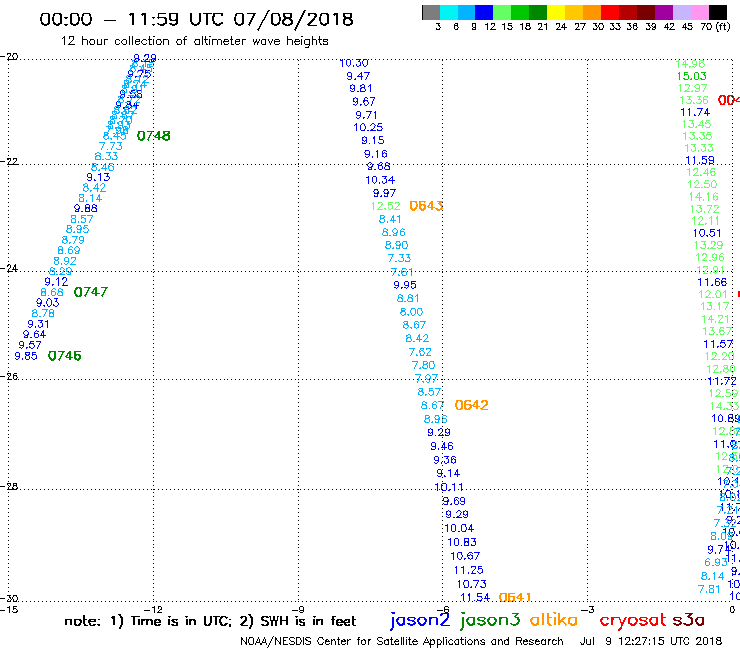Click the orange 0643 time stamp
The image size is (740, 650).
[426, 206]
